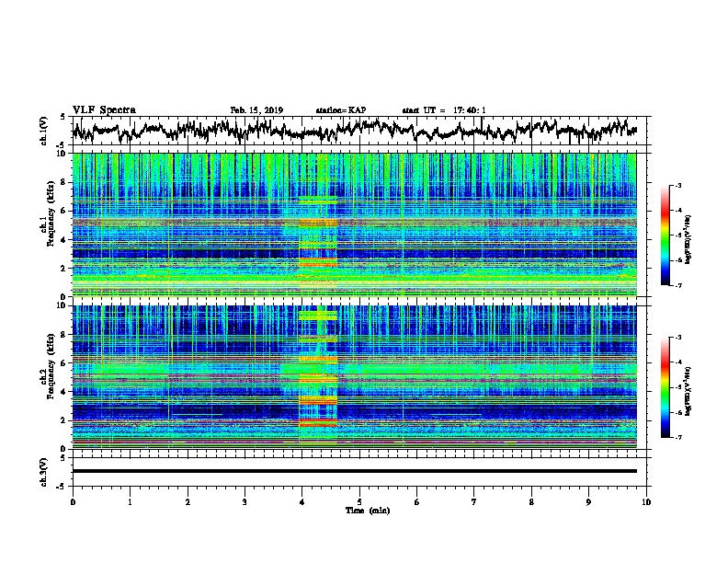Click time axis tick label "10"
Screen dimensions: 728x563
click(646, 502)
